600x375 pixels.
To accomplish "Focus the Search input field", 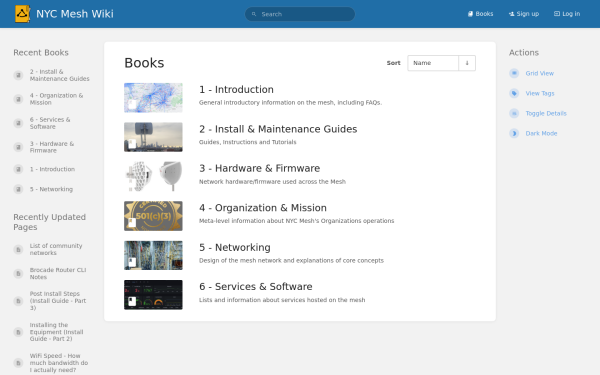I will [300, 14].
